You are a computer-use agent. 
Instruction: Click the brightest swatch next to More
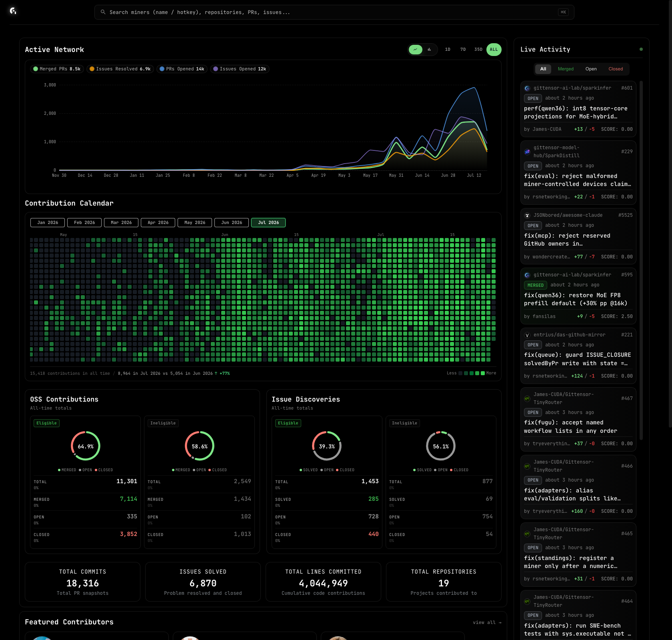(483, 373)
